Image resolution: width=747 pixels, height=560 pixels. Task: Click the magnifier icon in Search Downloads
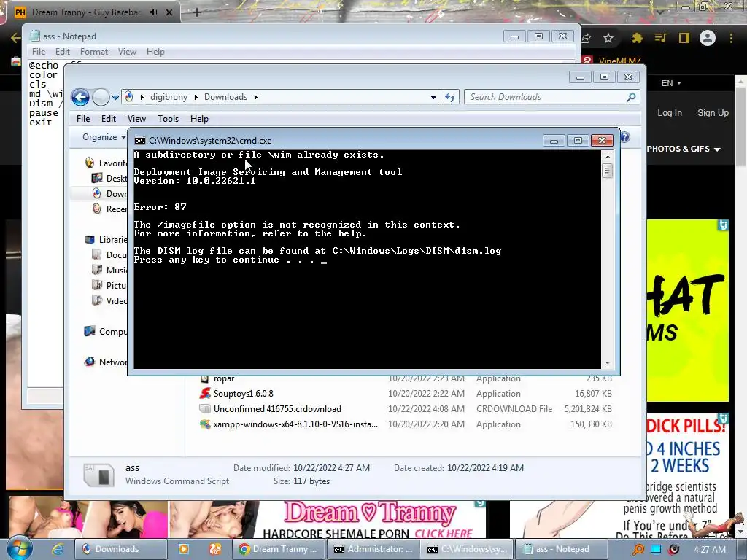(631, 97)
